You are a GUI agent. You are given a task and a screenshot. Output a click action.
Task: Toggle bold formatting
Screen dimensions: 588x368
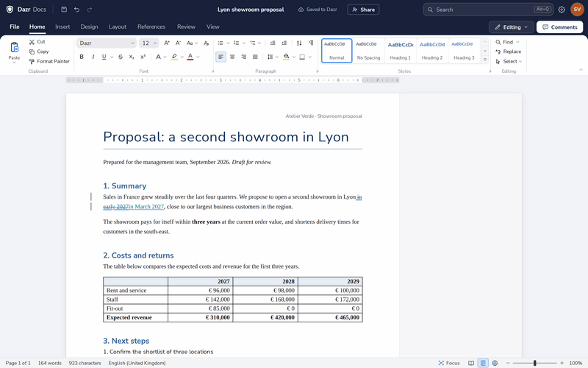point(82,57)
